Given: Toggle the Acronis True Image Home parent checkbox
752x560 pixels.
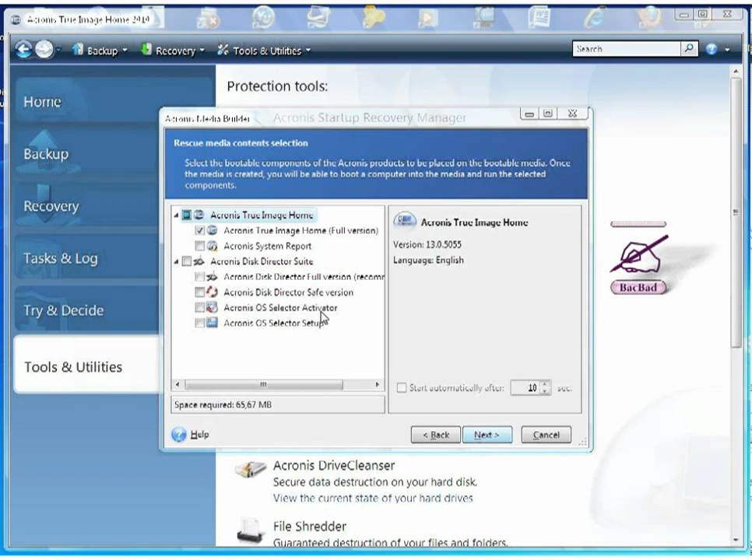Looking at the screenshot, I should coord(187,215).
